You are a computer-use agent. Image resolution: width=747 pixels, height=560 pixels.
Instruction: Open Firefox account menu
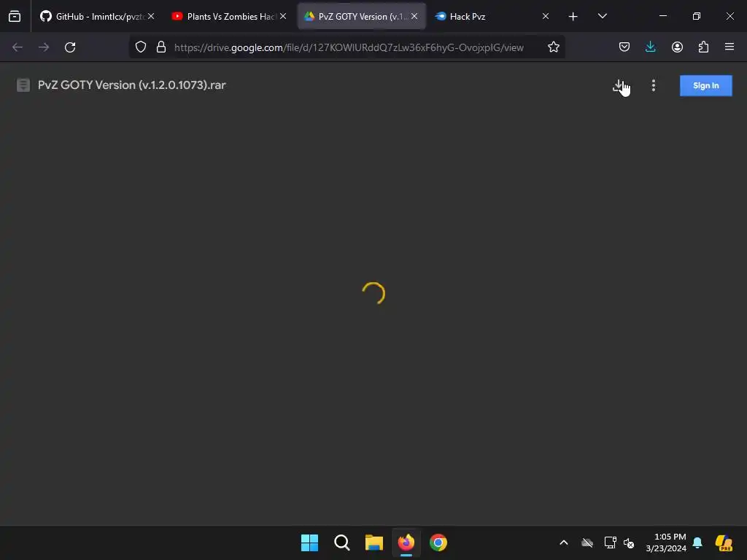677,47
